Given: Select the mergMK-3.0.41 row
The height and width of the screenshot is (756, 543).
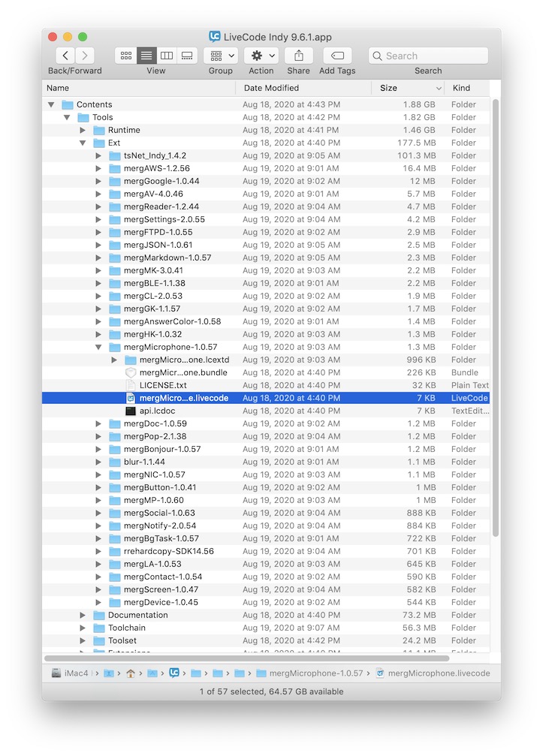Looking at the screenshot, I should coord(266,270).
